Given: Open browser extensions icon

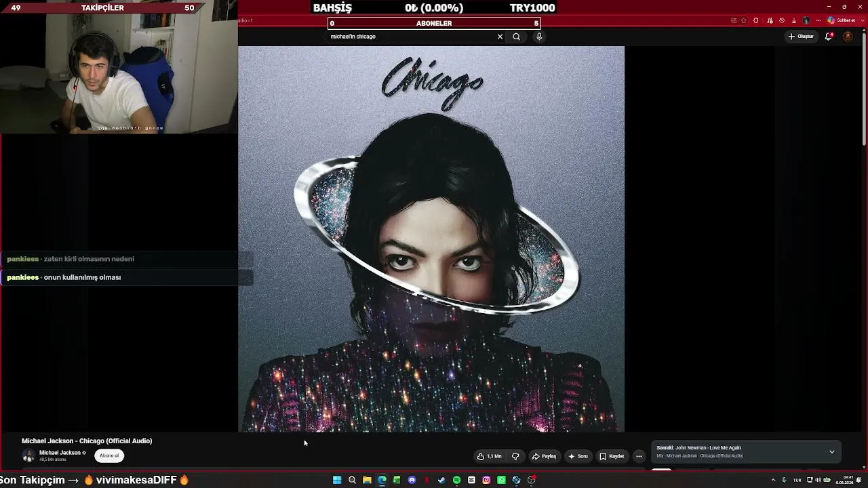Looking at the screenshot, I should click(756, 20).
